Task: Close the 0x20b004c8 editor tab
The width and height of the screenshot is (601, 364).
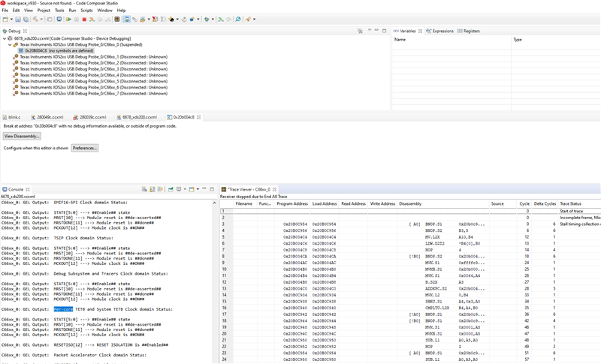Action: click(x=198, y=117)
